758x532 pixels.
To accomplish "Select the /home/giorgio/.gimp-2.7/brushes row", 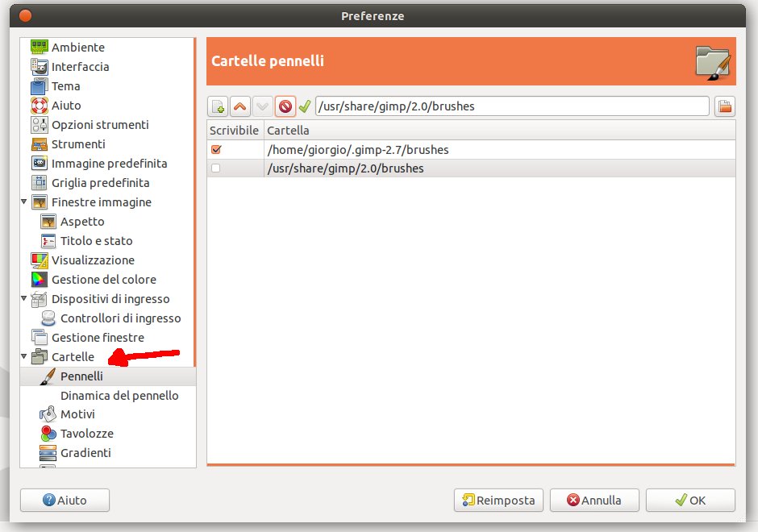I will (472, 149).
